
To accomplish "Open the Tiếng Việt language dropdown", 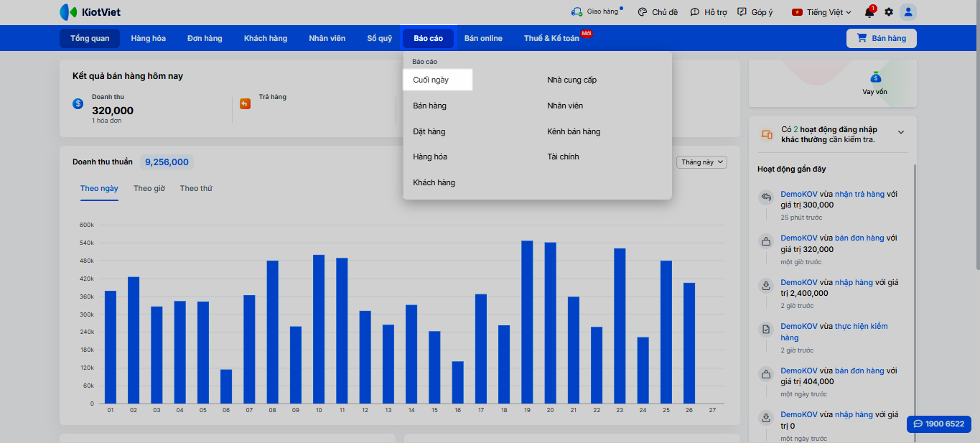I will click(x=821, y=12).
